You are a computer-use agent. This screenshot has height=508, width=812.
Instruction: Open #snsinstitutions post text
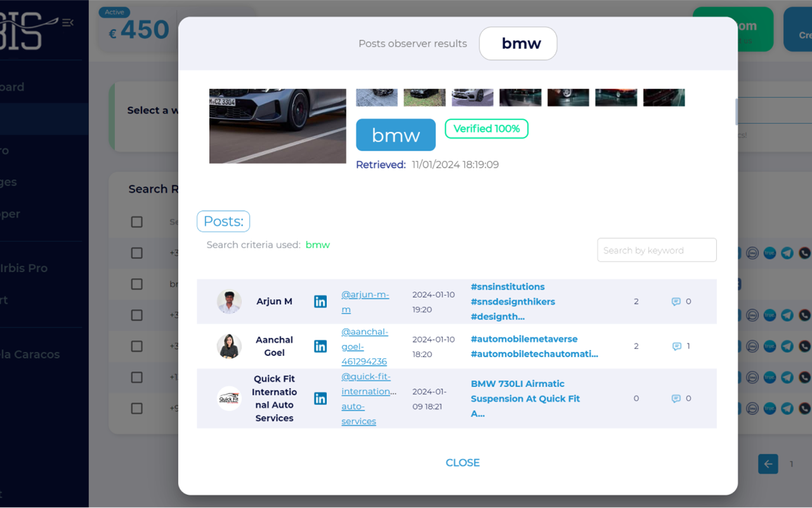(x=513, y=302)
